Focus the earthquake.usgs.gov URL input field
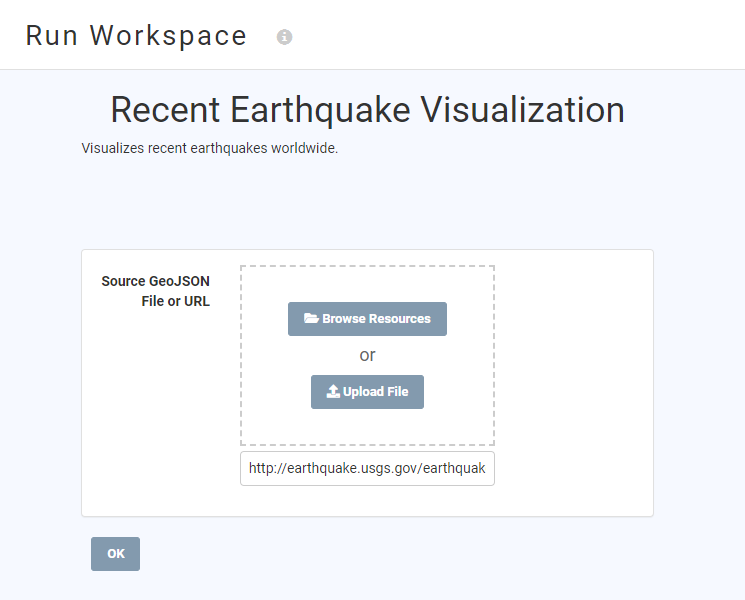 pyautogui.click(x=367, y=468)
